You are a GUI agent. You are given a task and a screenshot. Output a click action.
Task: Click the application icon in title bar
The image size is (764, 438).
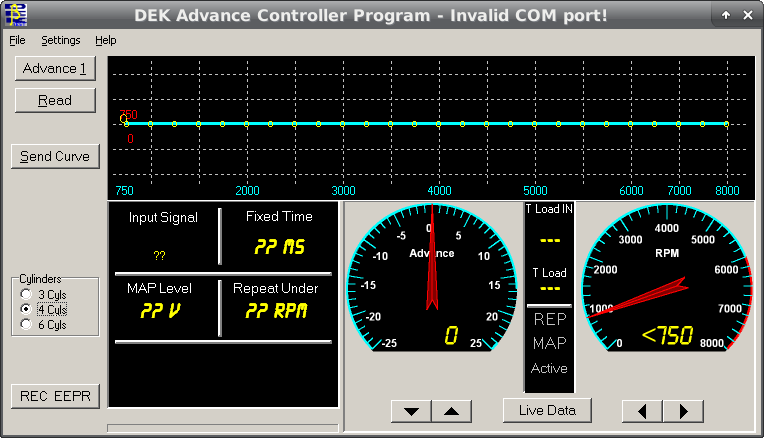(x=14, y=14)
